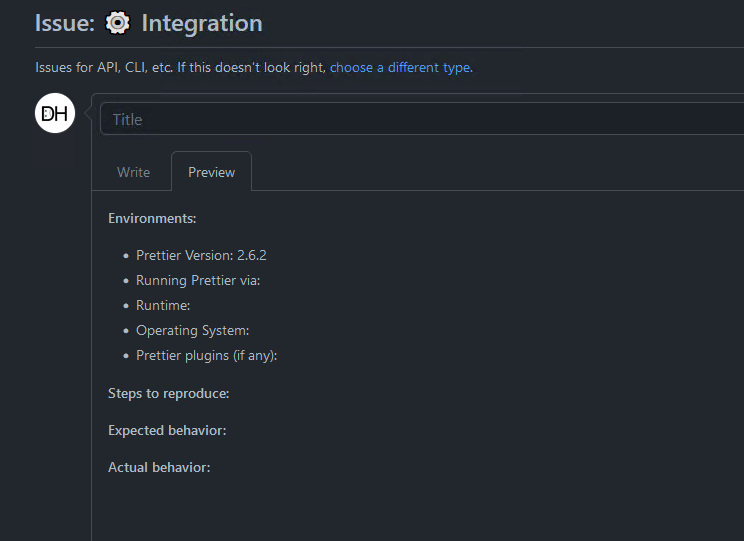This screenshot has width=744, height=541.
Task: Click the Integration gear emoji icon
Action: pyautogui.click(x=118, y=23)
